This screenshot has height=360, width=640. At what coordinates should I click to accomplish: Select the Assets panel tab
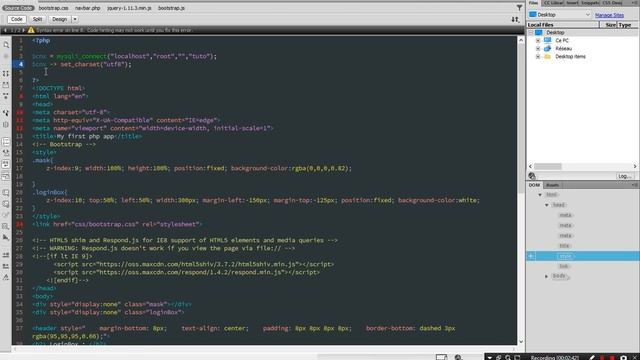552,185
